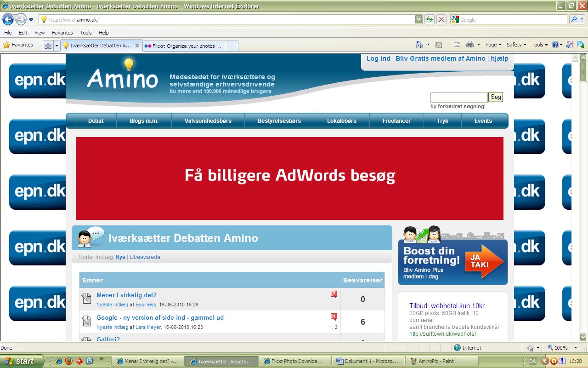This screenshot has width=588, height=368.
Task: Click the red AdWords banner advertisement
Action: tap(290, 178)
